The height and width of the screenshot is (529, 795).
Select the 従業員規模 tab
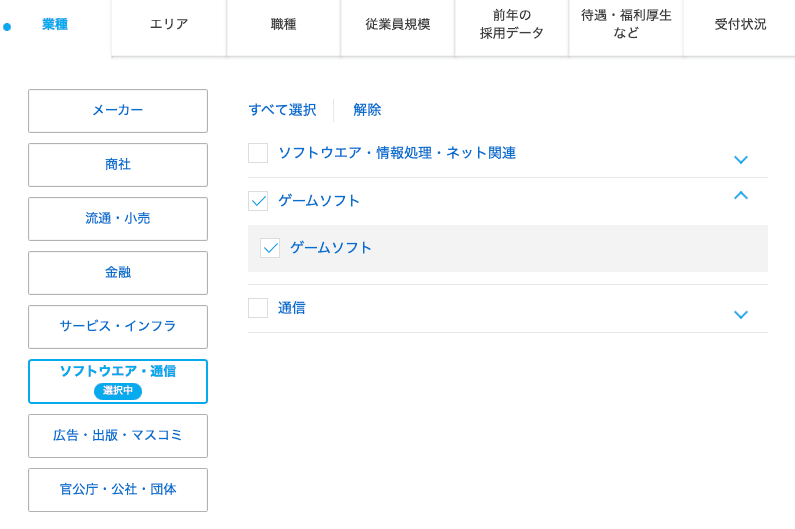pyautogui.click(x=398, y=25)
